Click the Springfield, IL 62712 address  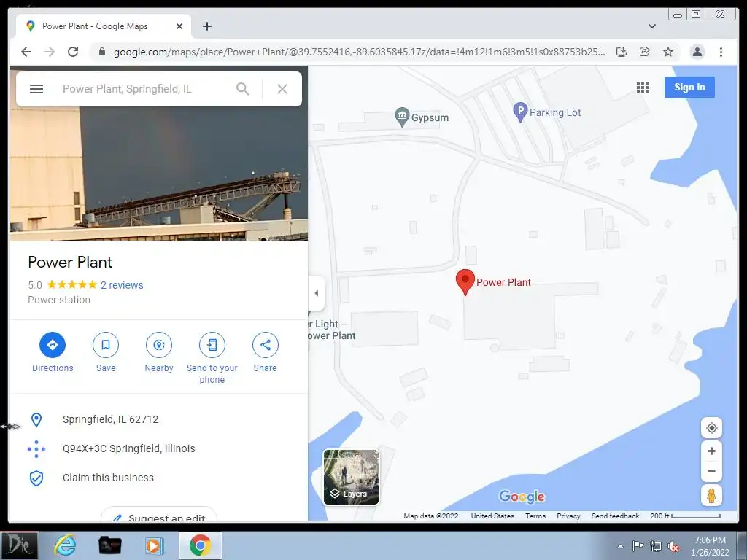pos(111,419)
